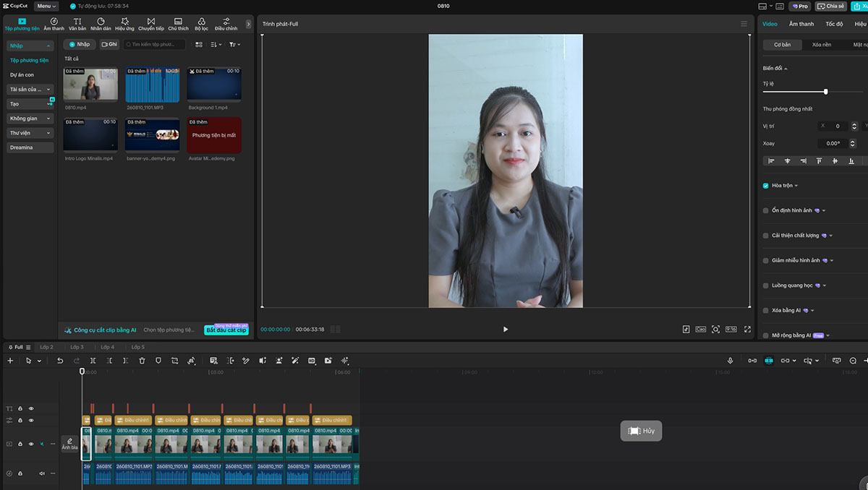The image size is (868, 490).
Task: Expand the Tài sản của sidebar section
Action: click(x=30, y=89)
